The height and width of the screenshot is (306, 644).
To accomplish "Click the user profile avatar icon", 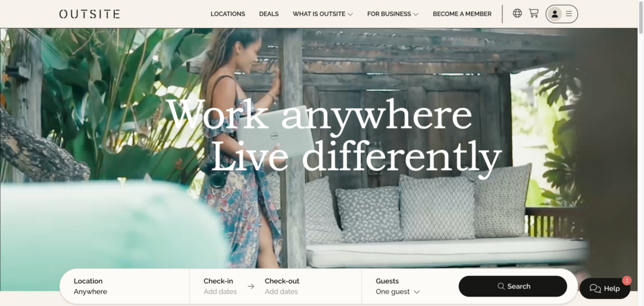I will [555, 14].
